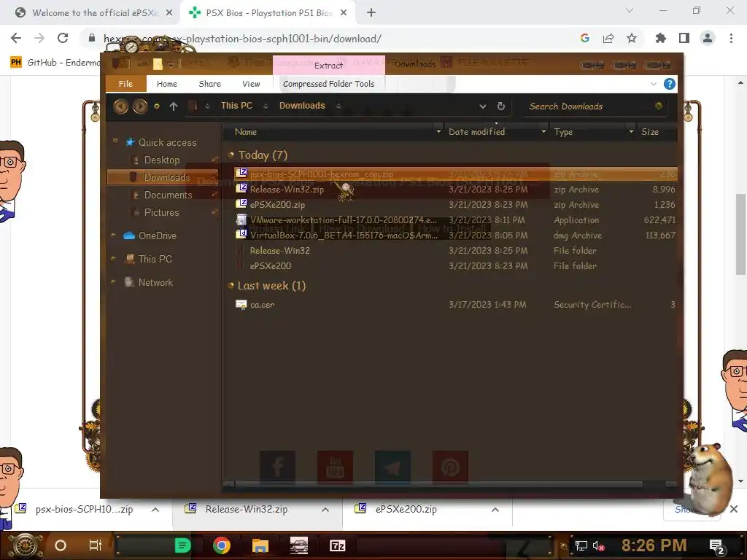Go back in Chrome browser
The height and width of the screenshot is (560, 747).
(x=16, y=38)
